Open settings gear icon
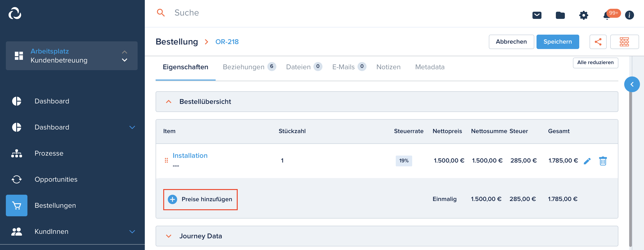 (x=584, y=15)
